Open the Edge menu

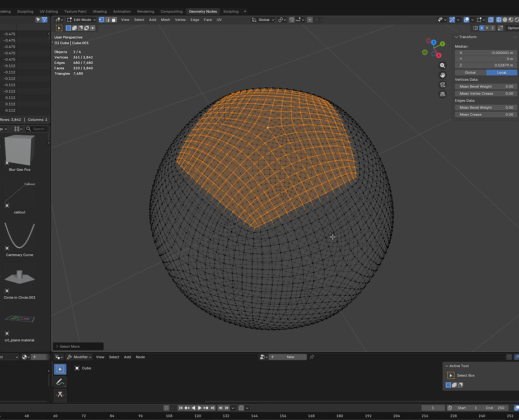point(195,20)
